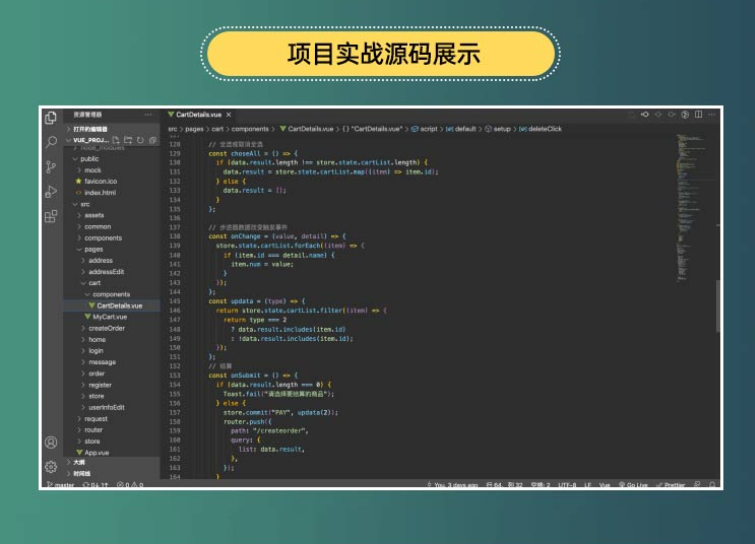Go to the next change arrow icon
Screen dimensions: 755x544
point(671,115)
